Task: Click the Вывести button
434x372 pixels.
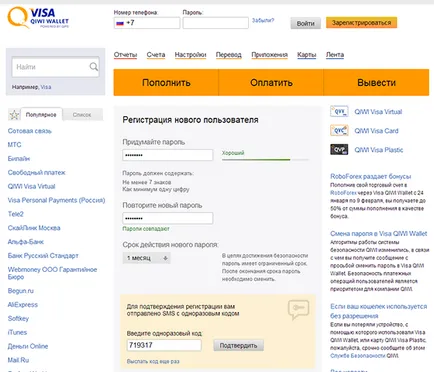Action: click(376, 82)
